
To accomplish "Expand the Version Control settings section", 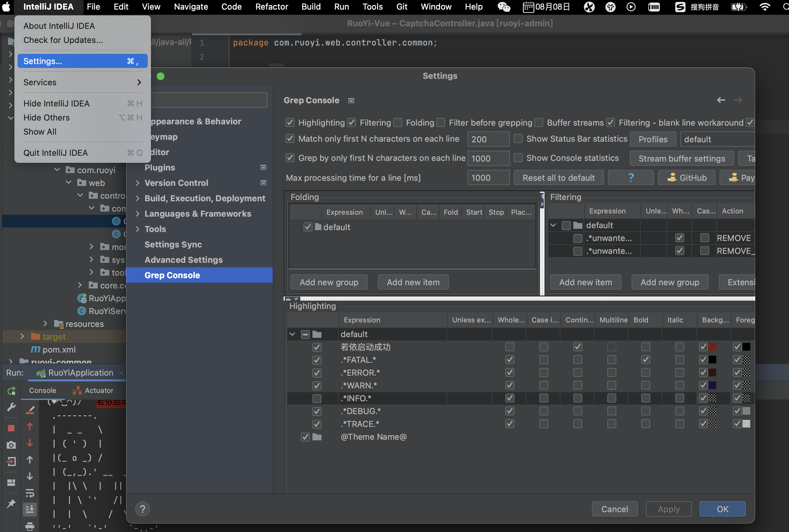I will pyautogui.click(x=137, y=183).
